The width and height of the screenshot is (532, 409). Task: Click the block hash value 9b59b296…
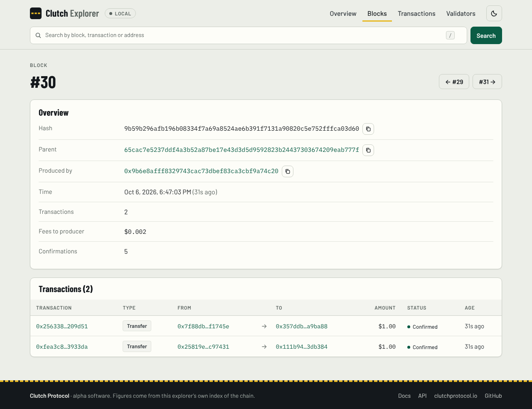click(x=241, y=129)
